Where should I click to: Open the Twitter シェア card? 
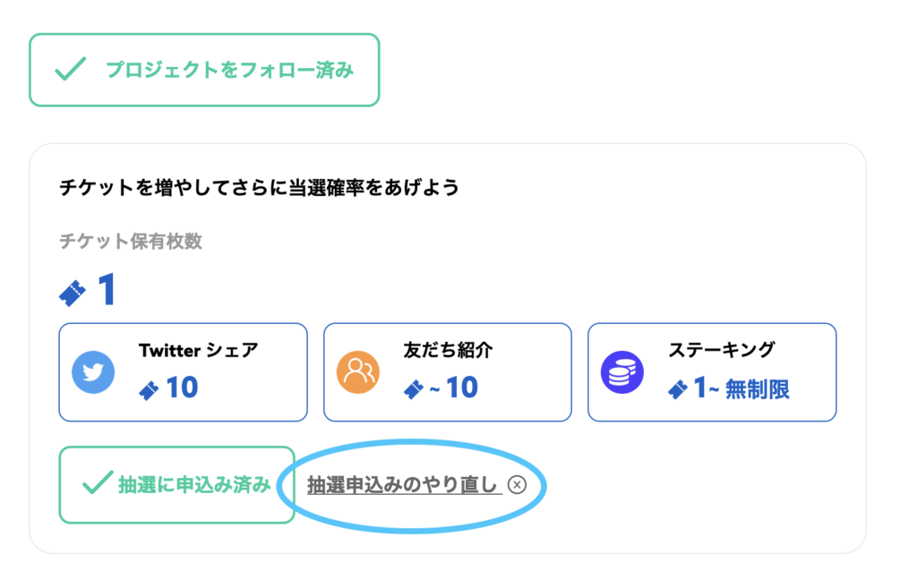coord(183,372)
